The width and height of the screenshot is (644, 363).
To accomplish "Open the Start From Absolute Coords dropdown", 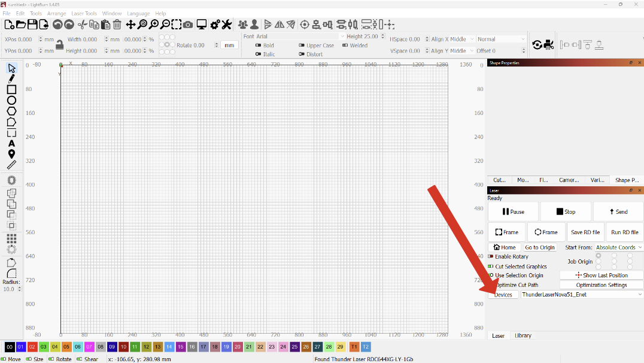I will [x=618, y=247].
